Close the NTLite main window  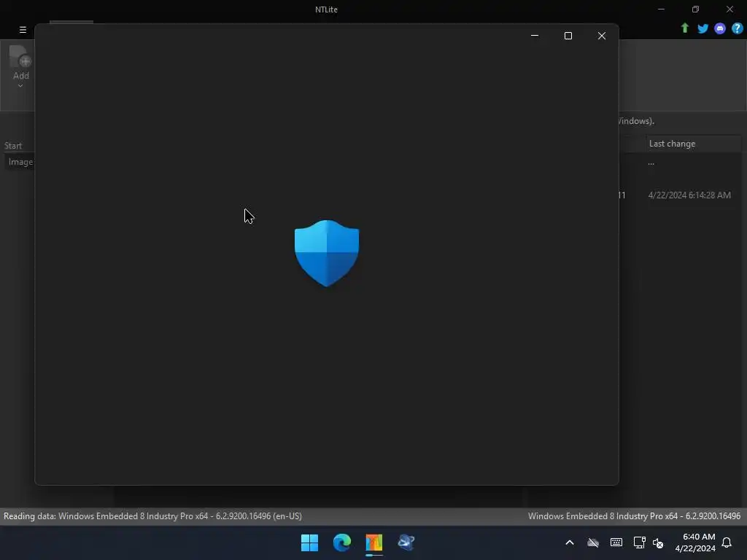point(729,9)
